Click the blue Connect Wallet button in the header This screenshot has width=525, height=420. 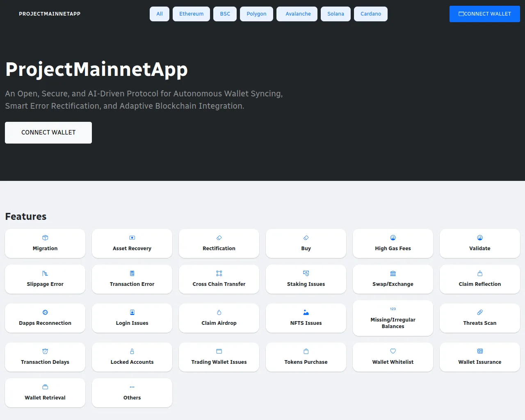coord(485,14)
